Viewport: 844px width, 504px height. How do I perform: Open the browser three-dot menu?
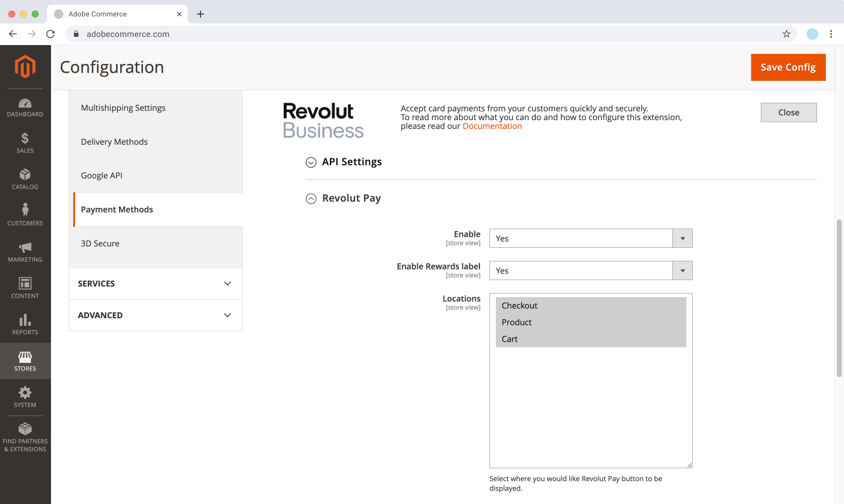831,34
